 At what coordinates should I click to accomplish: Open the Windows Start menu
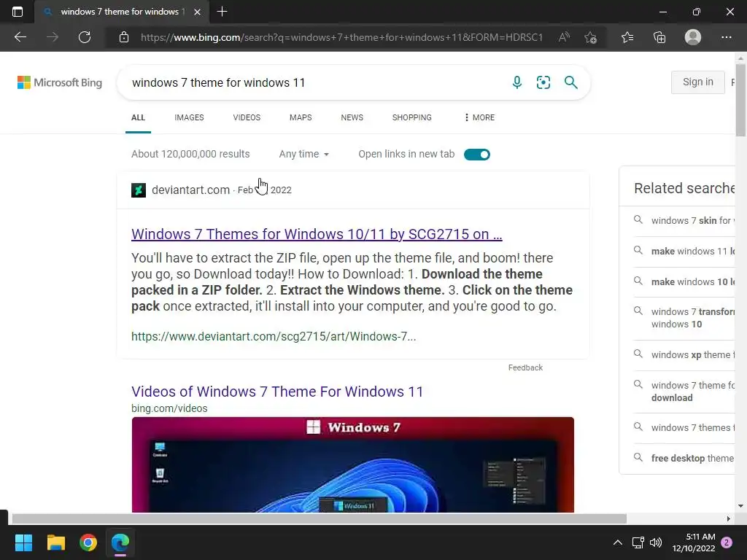tap(23, 542)
